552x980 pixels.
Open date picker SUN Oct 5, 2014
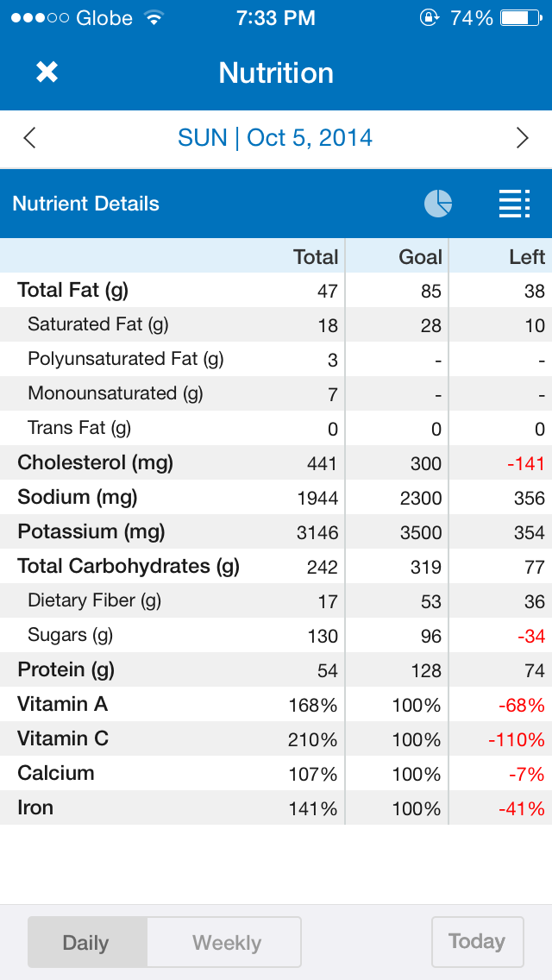click(275, 137)
